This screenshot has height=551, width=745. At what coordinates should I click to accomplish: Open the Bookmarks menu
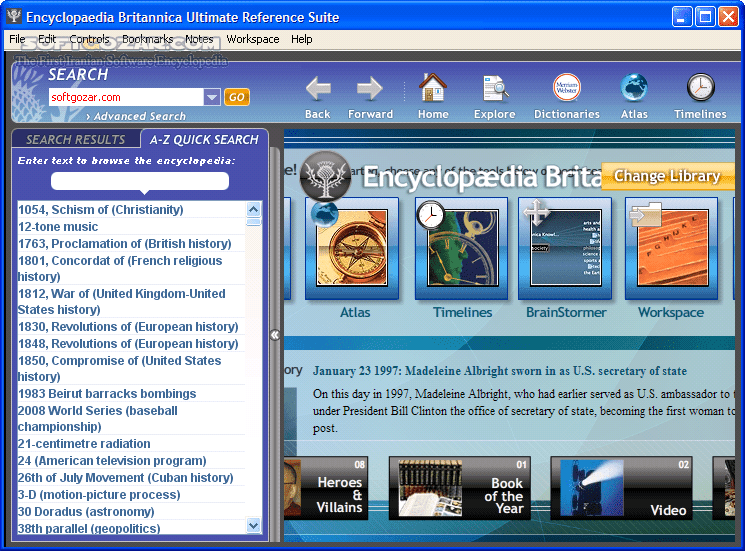tap(148, 39)
